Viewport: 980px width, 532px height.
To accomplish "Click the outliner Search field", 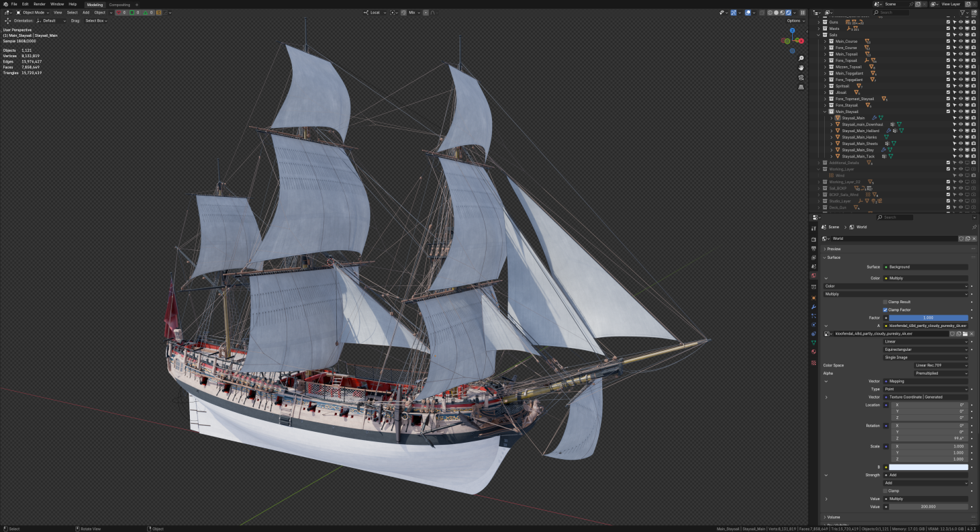I will click(892, 12).
